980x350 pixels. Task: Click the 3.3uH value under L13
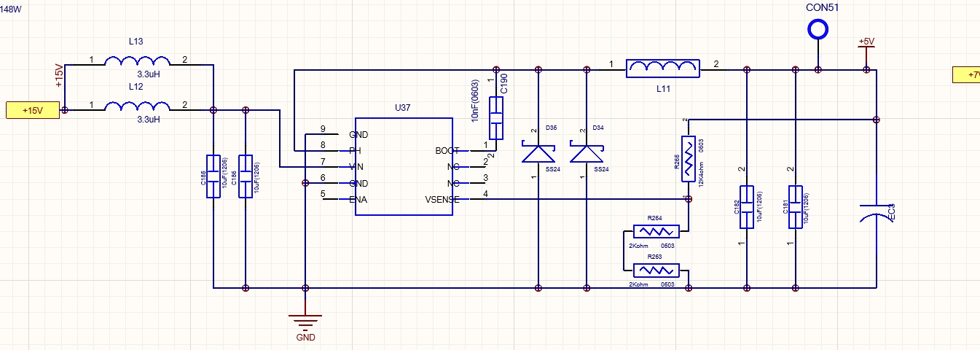click(149, 74)
